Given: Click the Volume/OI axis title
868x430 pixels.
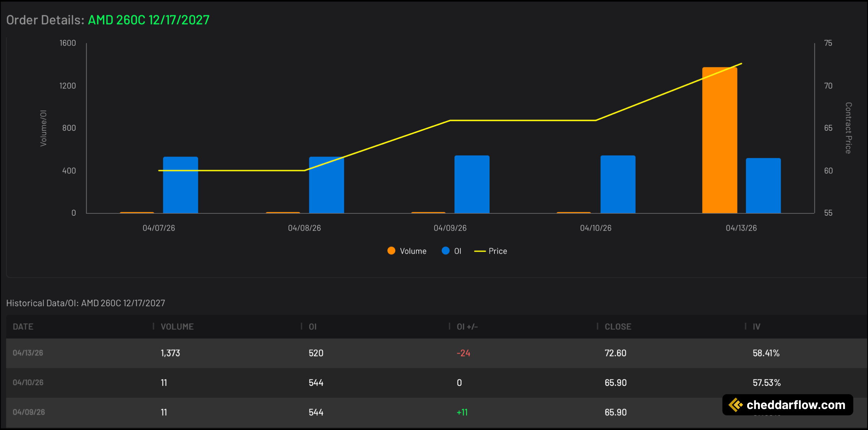Looking at the screenshot, I should pos(43,128).
